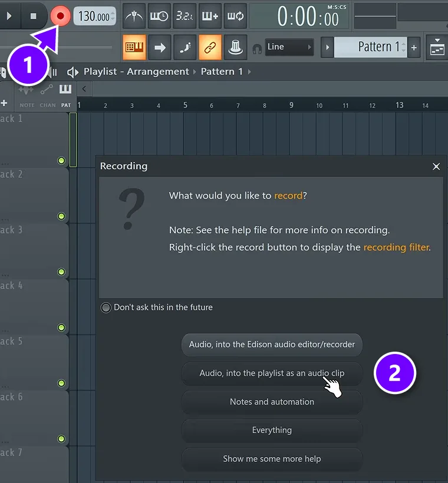This screenshot has width=448, height=483.
Task: Toggle wait for input to start playing
Action: click(159, 16)
